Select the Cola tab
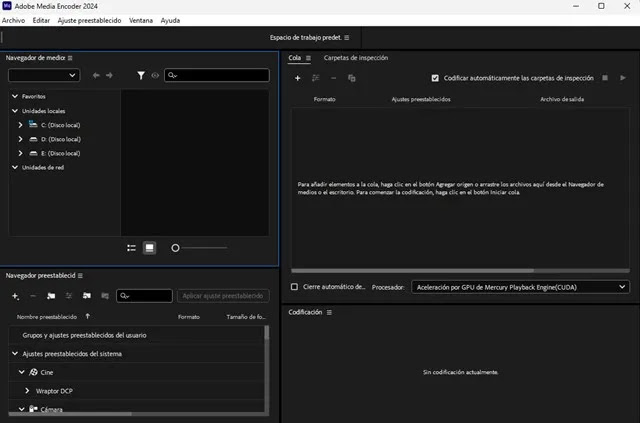Viewport: 640px width, 423px height. [x=295, y=58]
